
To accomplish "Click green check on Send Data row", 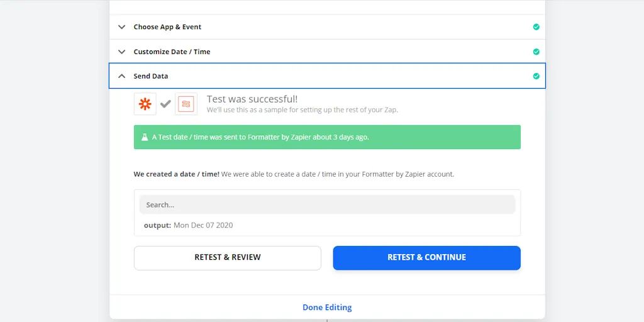I will [x=536, y=76].
